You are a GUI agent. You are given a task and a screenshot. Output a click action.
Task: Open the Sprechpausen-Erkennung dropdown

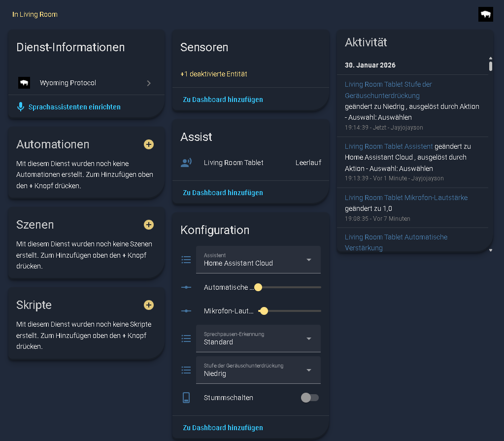click(x=258, y=339)
